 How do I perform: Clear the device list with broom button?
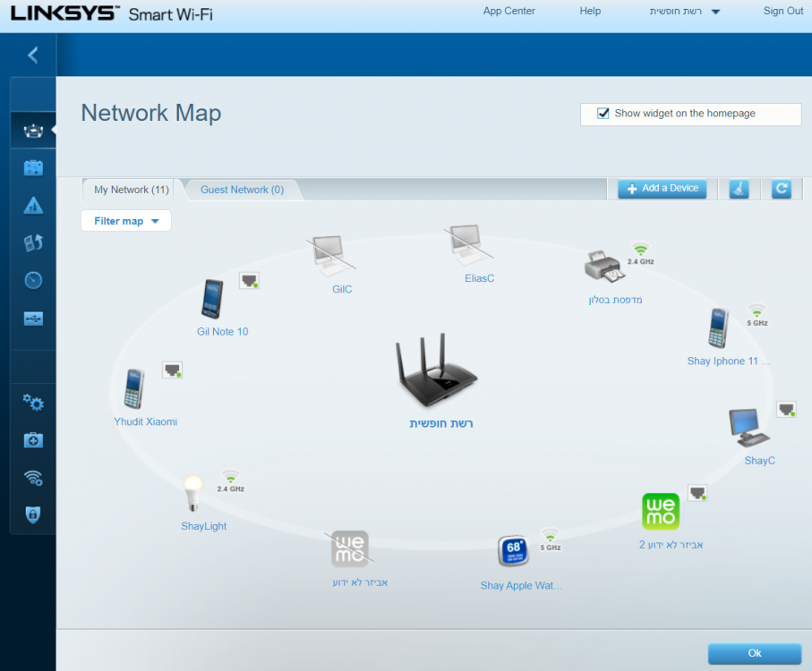point(739,190)
